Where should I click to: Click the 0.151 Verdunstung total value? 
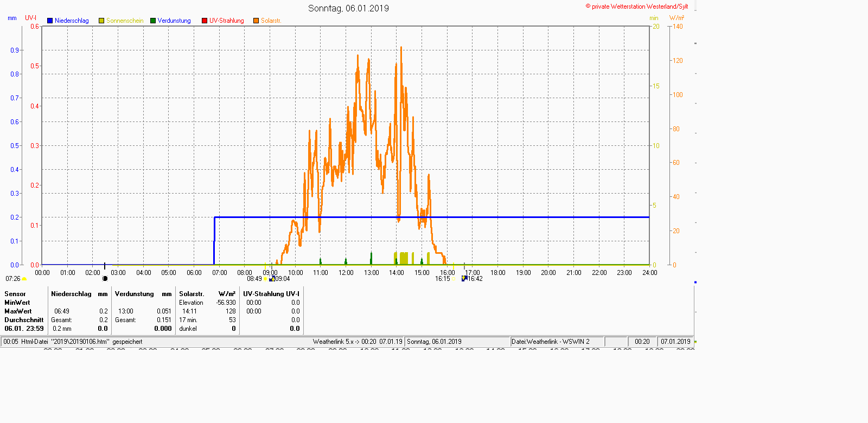pyautogui.click(x=164, y=320)
